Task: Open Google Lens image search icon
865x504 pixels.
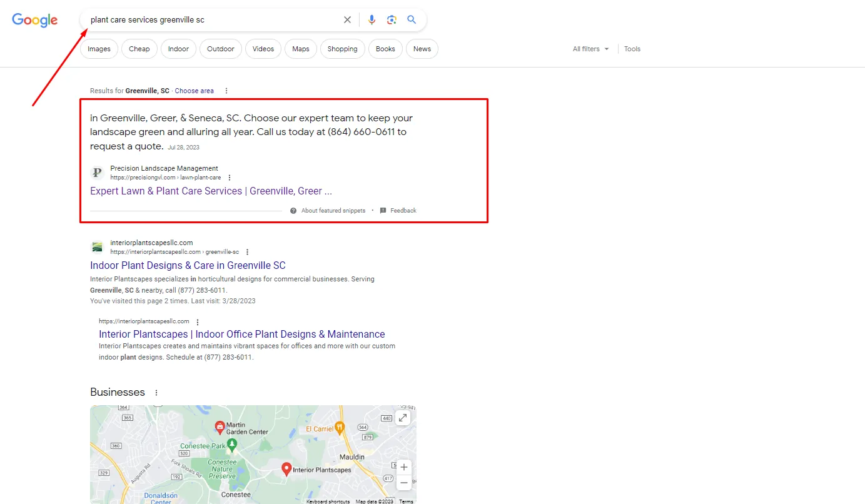Action: pos(392,20)
